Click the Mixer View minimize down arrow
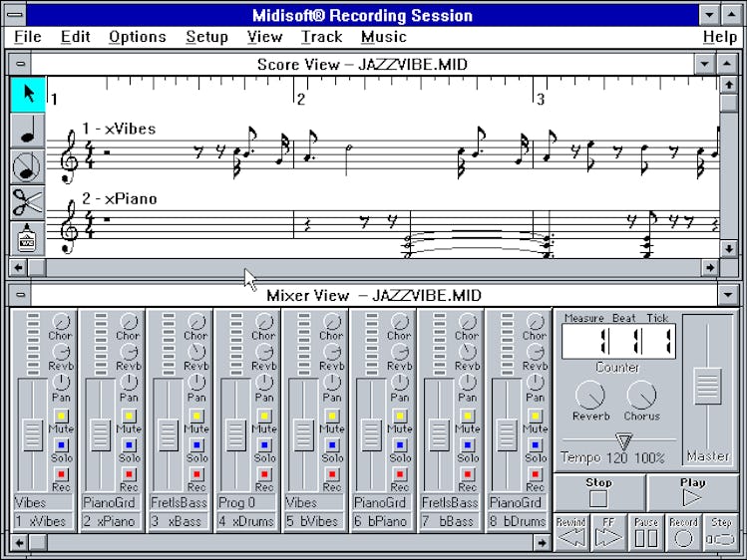The height and width of the screenshot is (560, 747). point(727,295)
